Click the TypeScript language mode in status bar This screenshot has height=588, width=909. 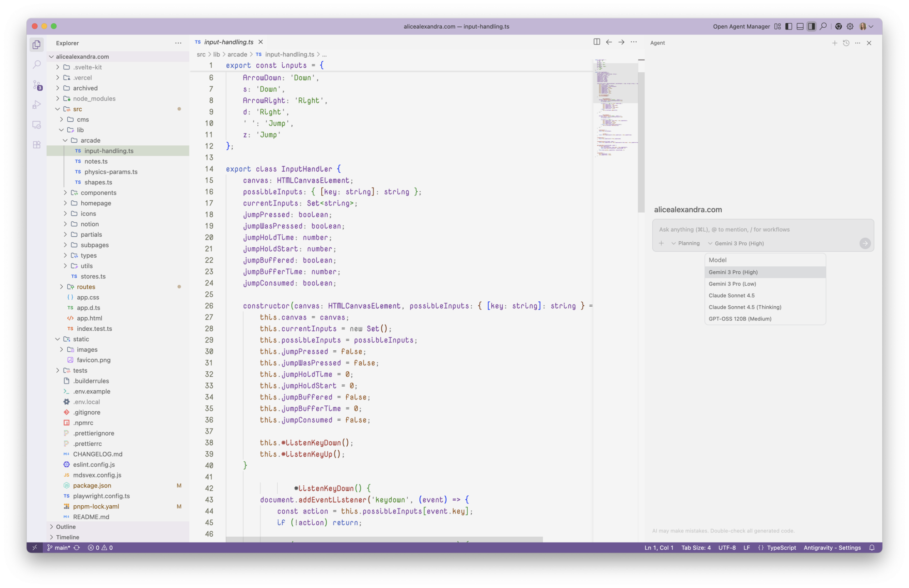point(781,548)
